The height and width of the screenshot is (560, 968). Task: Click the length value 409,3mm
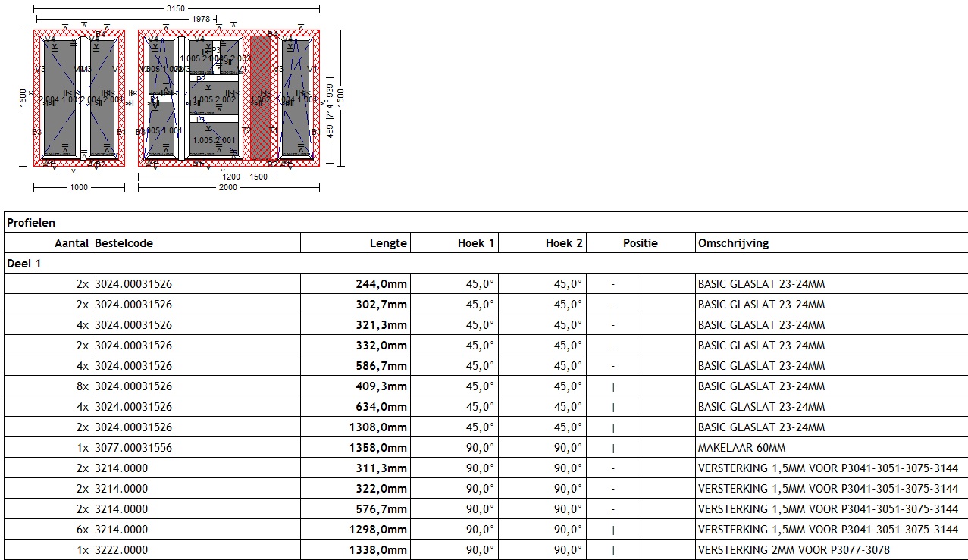(x=381, y=386)
